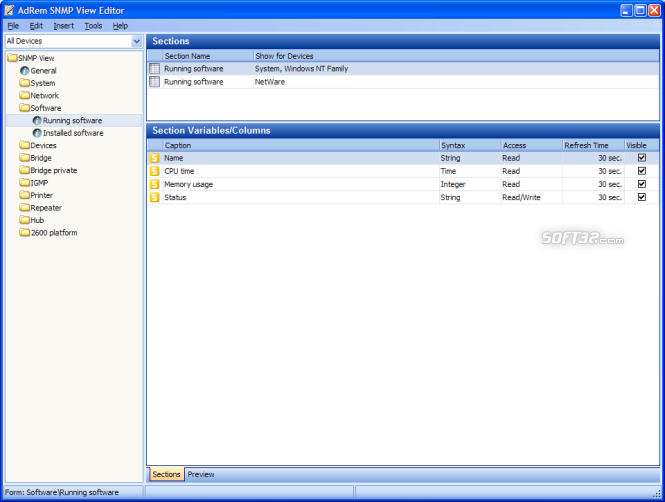Uncheck Visible for the Name variable
Screen dimensions: 665x502
click(642, 158)
